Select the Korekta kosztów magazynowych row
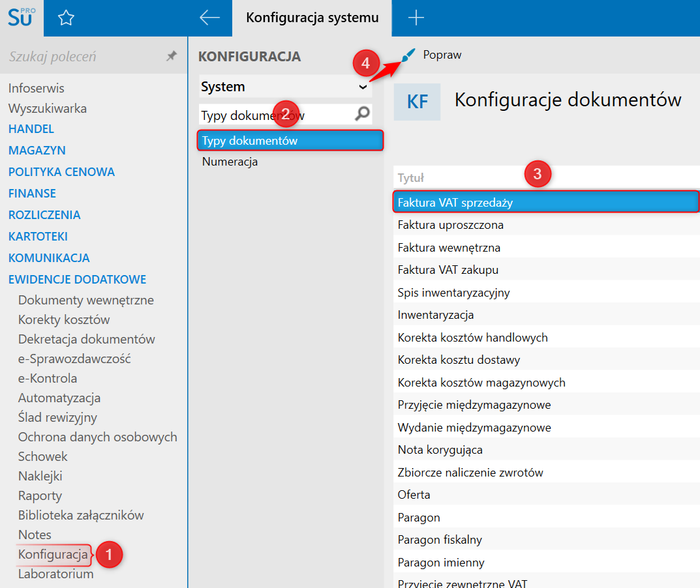Screen dimensions: 700x588 [x=547, y=383]
